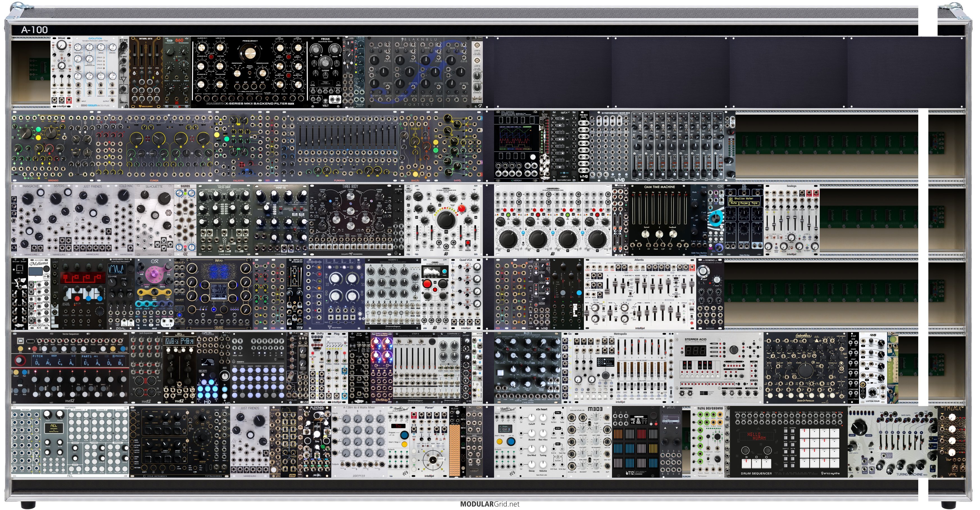This screenshot has width=980, height=510.
Task: Select the QV-L Quad Variable LFO module
Action: pyautogui.click(x=180, y=368)
